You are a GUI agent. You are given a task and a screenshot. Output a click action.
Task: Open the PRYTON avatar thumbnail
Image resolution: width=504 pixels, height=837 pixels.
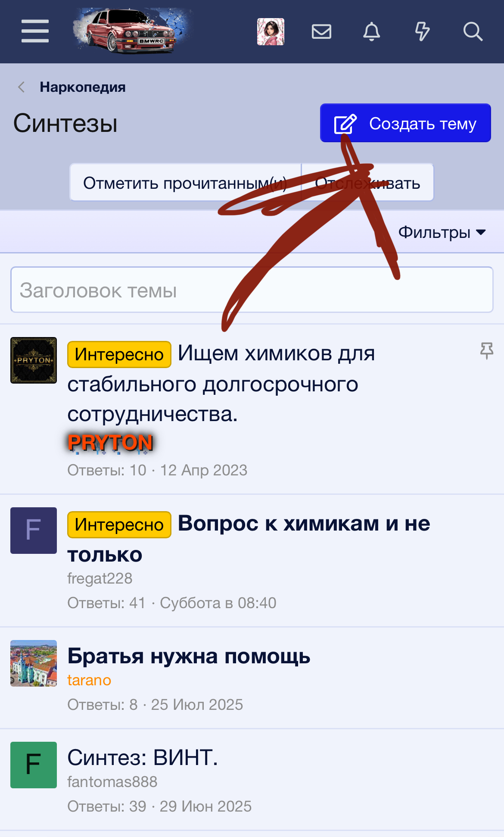(34, 360)
